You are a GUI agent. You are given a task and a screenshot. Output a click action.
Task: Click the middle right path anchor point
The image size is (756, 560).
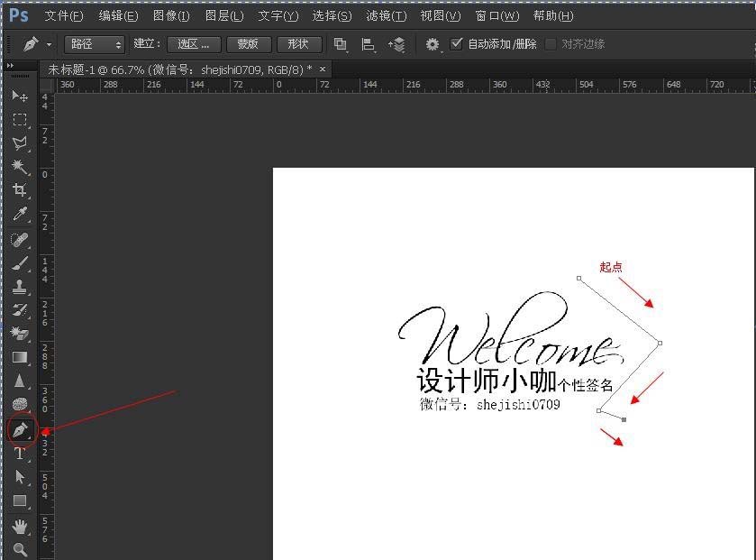pos(660,343)
